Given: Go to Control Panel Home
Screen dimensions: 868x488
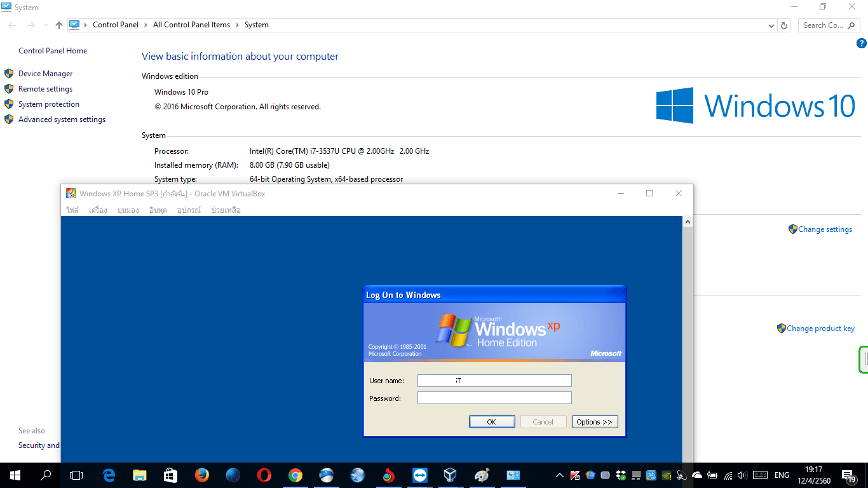Looking at the screenshot, I should pyautogui.click(x=53, y=51).
